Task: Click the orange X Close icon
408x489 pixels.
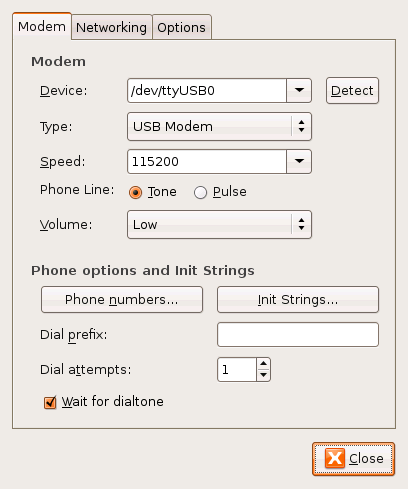Action: click(x=335, y=458)
